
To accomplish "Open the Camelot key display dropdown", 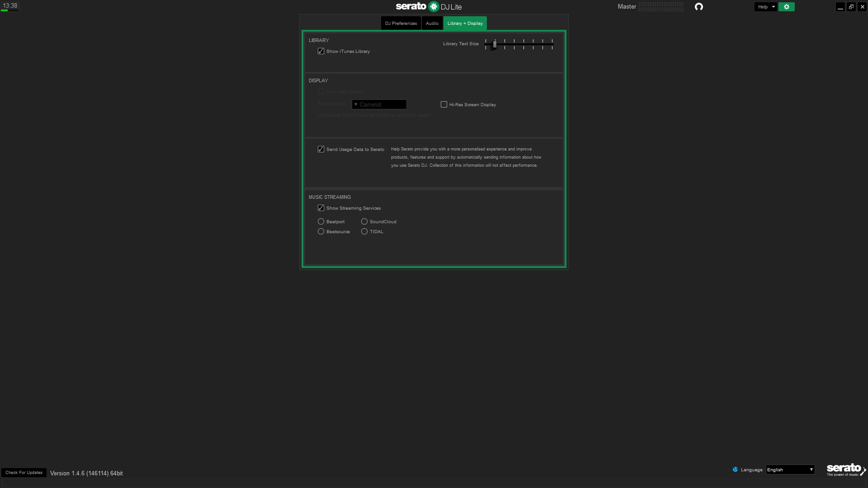I will pos(379,104).
